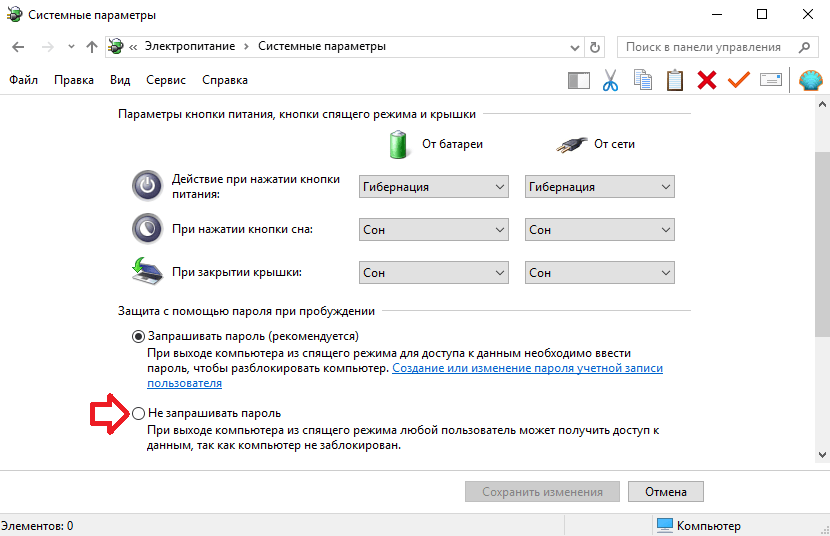Expand the address bar history dropdown
This screenshot has width=830, height=536.
click(x=575, y=48)
